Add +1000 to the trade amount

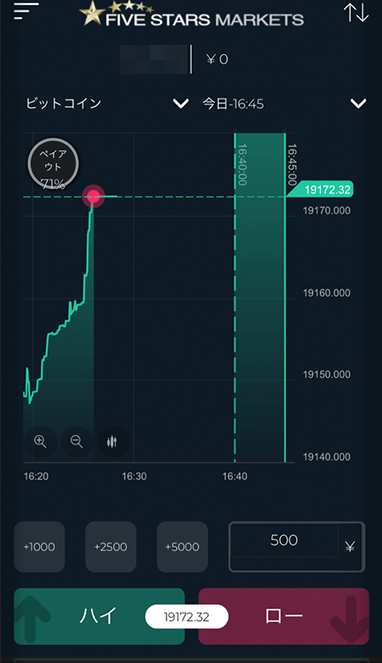click(39, 547)
